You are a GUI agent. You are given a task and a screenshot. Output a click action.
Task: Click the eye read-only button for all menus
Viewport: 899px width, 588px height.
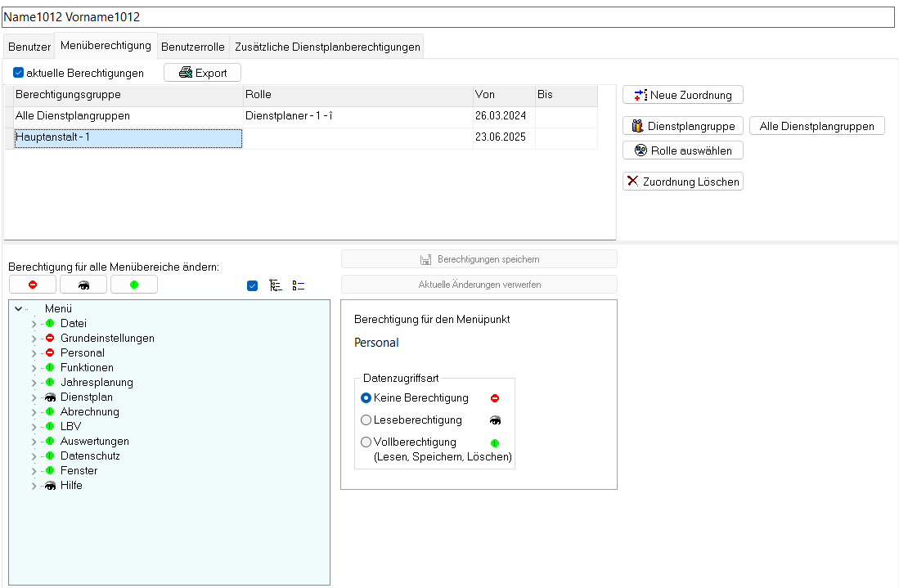pyautogui.click(x=83, y=285)
